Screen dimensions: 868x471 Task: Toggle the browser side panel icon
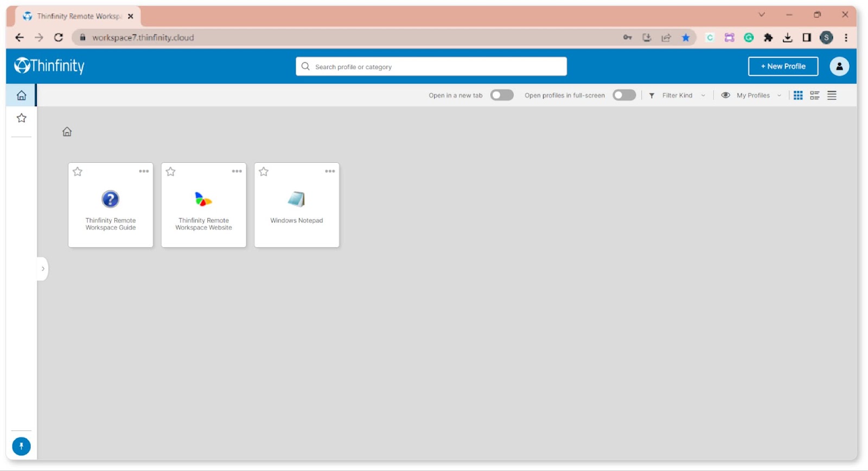(807, 37)
